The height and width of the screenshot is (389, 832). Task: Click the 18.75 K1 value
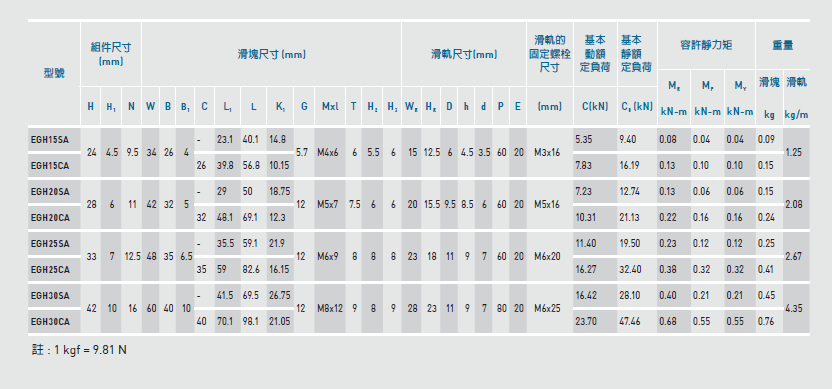pyautogui.click(x=279, y=192)
